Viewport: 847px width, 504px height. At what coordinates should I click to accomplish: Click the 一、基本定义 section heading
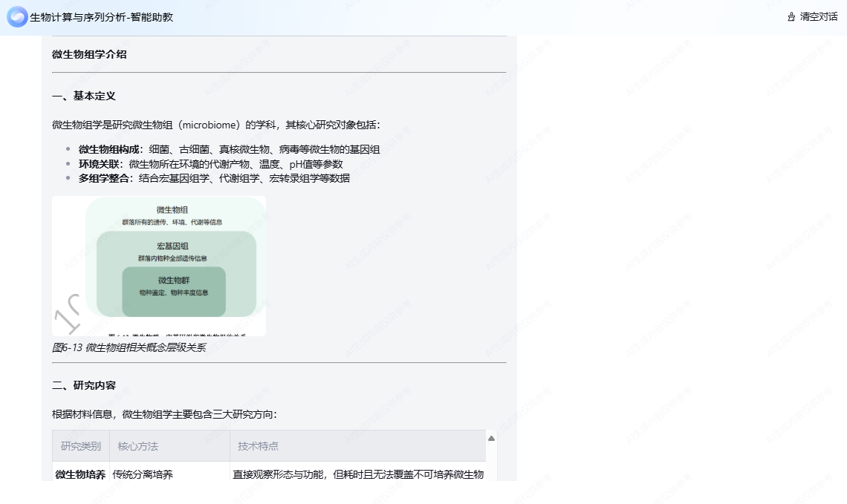pos(84,96)
